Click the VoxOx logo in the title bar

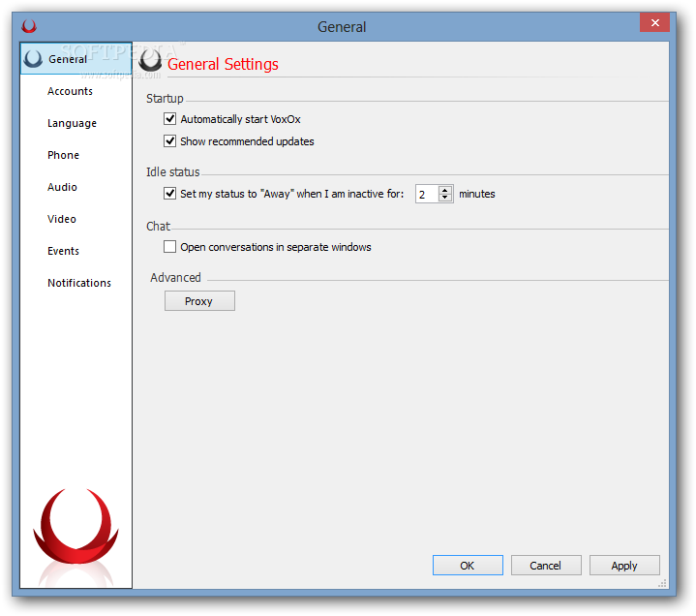click(29, 26)
